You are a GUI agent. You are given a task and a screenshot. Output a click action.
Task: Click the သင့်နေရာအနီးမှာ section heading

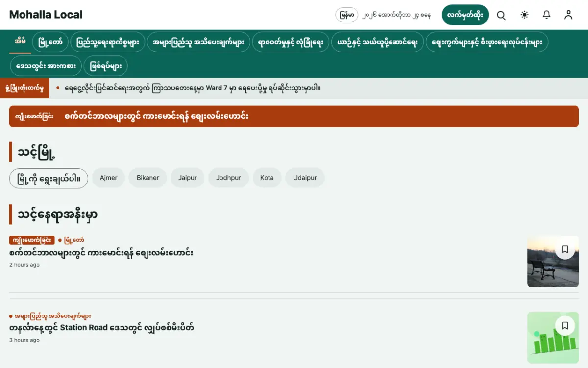[x=57, y=215]
